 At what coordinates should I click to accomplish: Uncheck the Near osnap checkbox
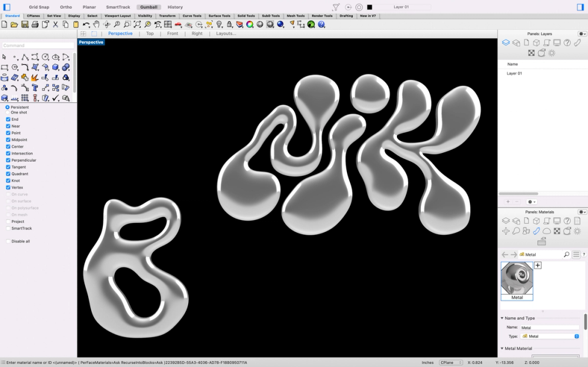click(x=8, y=126)
